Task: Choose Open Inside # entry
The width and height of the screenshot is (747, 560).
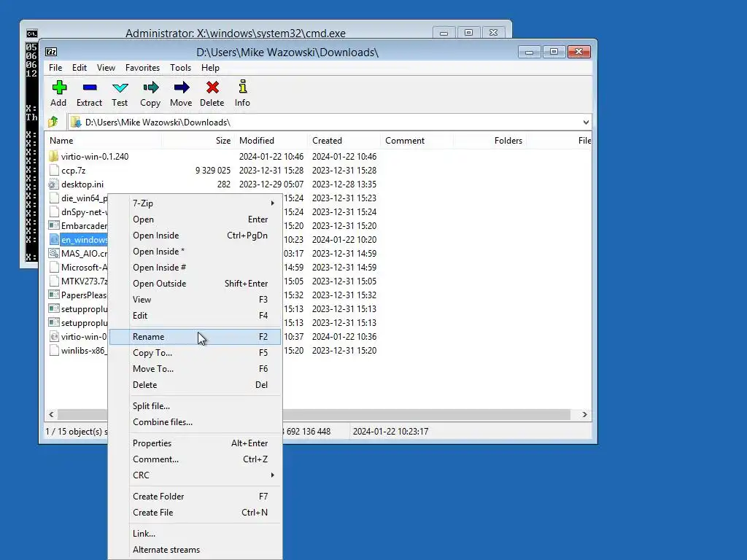Action: pos(196,268)
